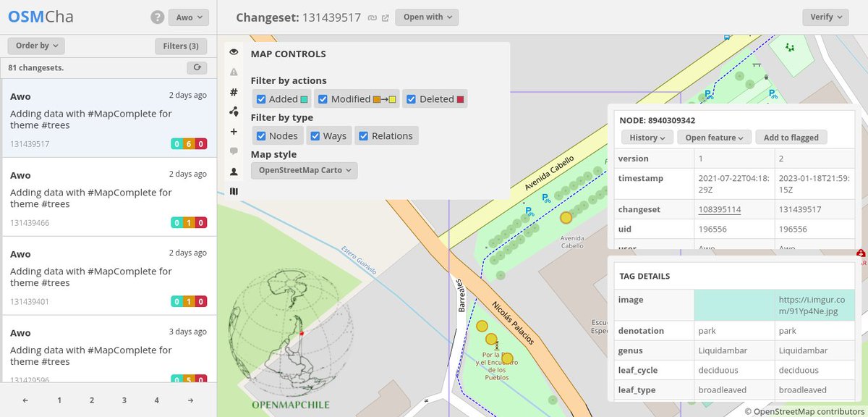
Task: Go to page 2 of changesets
Action: (92, 400)
